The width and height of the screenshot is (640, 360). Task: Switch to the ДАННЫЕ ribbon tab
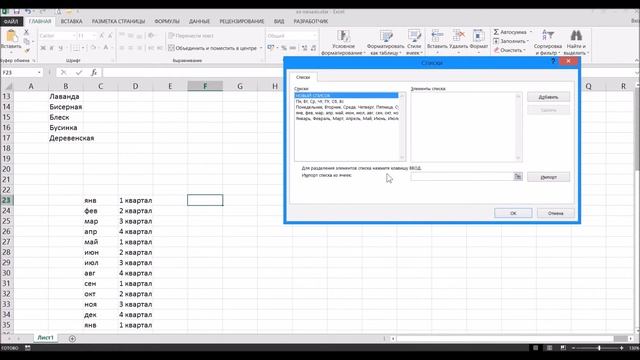[199, 21]
